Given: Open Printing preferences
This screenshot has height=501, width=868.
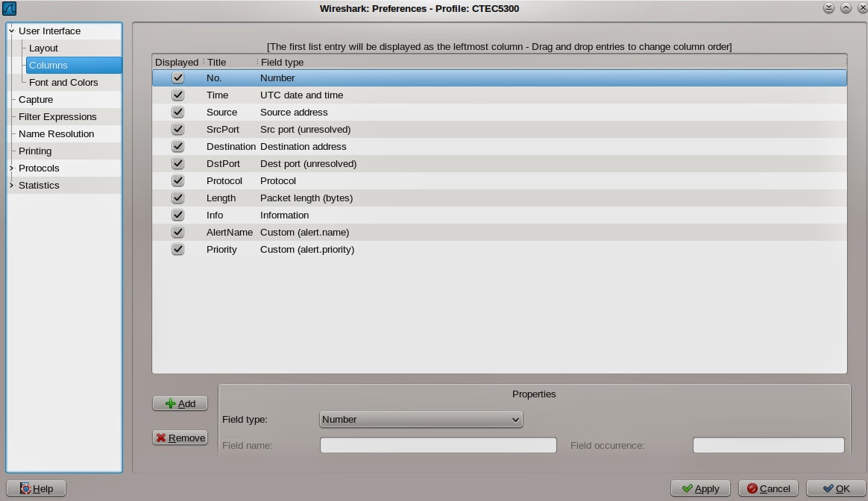Looking at the screenshot, I should click(x=35, y=151).
